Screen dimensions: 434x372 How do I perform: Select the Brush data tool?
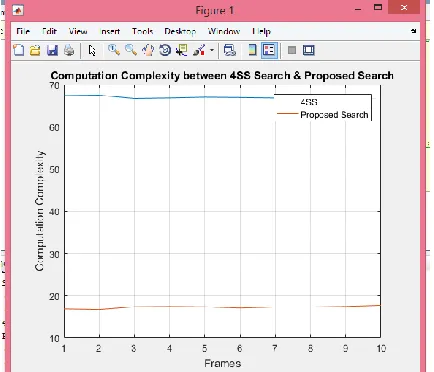coord(199,50)
